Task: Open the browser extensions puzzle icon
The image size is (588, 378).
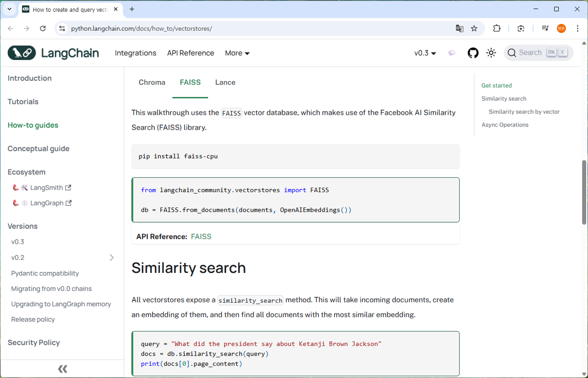Action: (497, 29)
